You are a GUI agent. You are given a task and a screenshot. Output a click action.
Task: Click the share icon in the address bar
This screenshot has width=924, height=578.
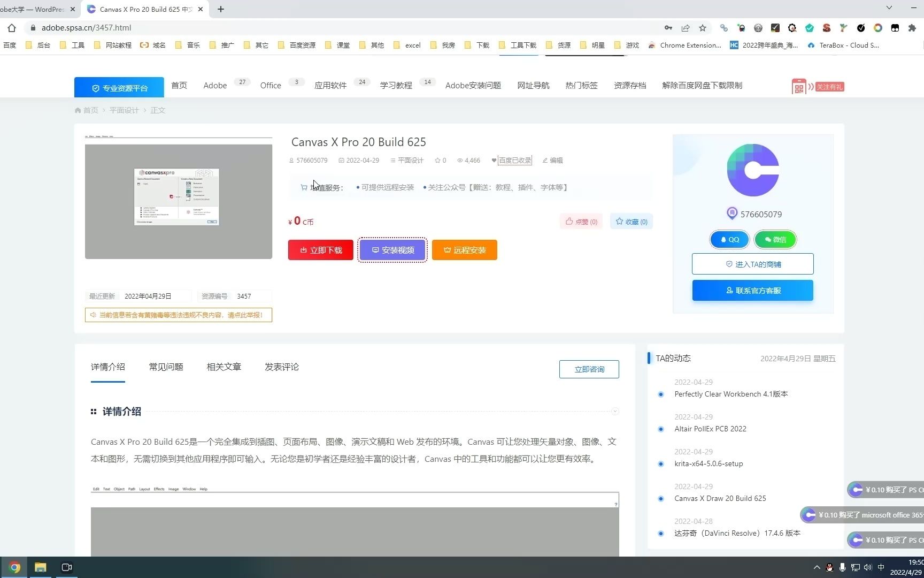686,28
